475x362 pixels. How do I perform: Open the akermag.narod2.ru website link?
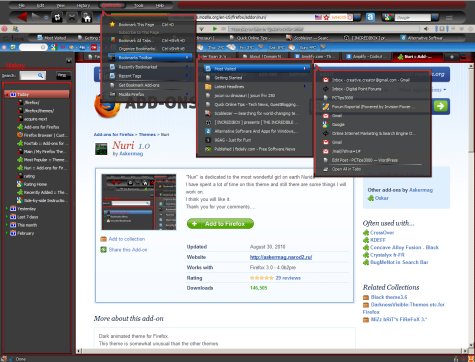tap(281, 257)
